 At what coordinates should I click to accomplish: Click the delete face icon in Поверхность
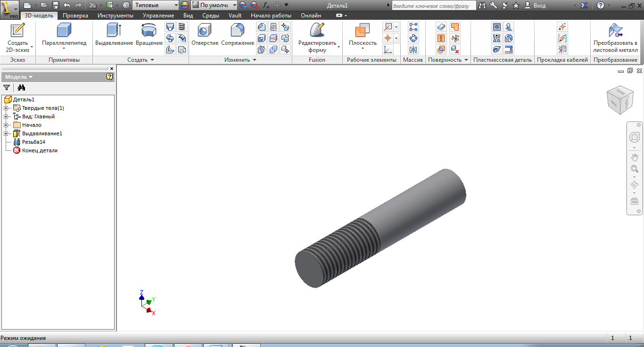[x=454, y=50]
